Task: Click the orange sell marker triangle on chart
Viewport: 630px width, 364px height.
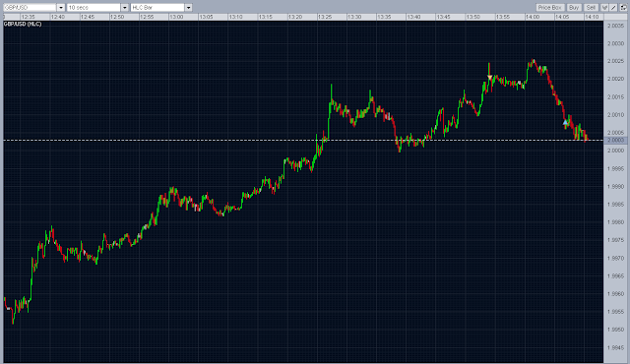Action: coord(489,77)
